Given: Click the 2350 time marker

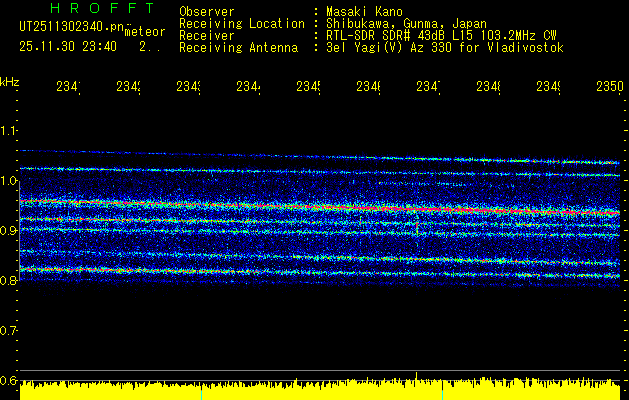Looking at the screenshot, I should click(609, 88).
